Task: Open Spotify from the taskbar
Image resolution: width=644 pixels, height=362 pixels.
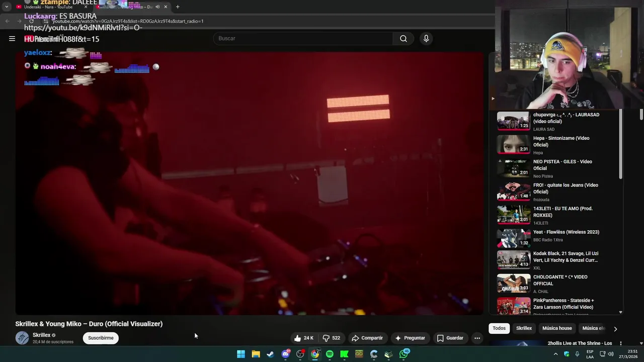Action: (x=330, y=354)
